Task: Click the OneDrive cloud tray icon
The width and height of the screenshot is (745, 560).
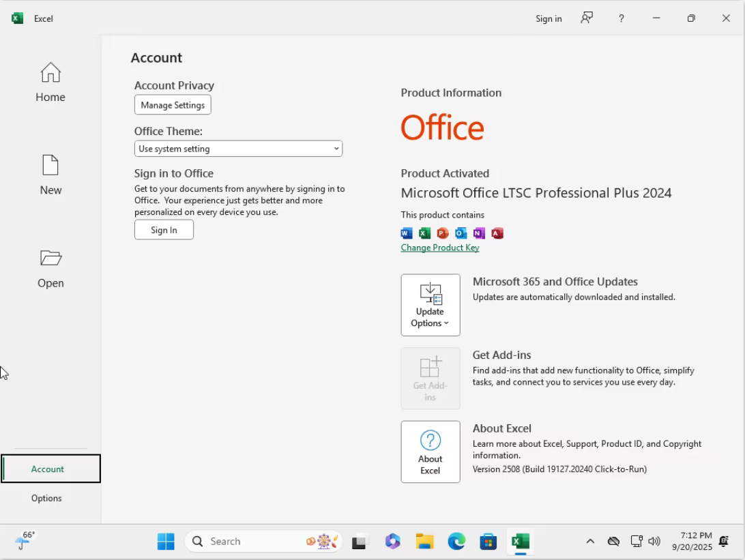Action: click(613, 541)
